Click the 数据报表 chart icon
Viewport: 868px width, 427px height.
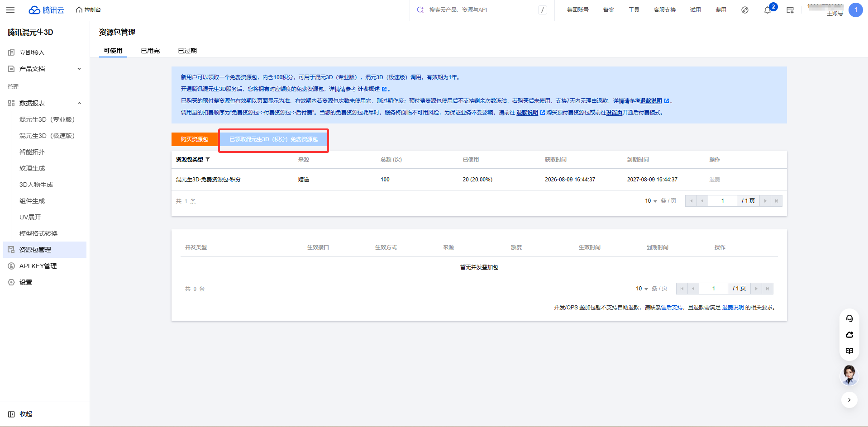click(x=11, y=103)
